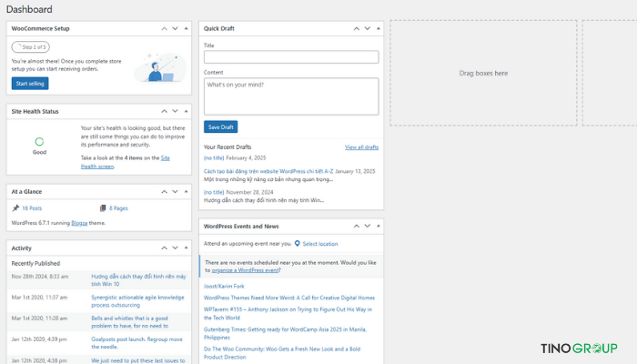Screen dimensions: 637x364
Task: Click the Pages document icon
Action: (x=103, y=208)
